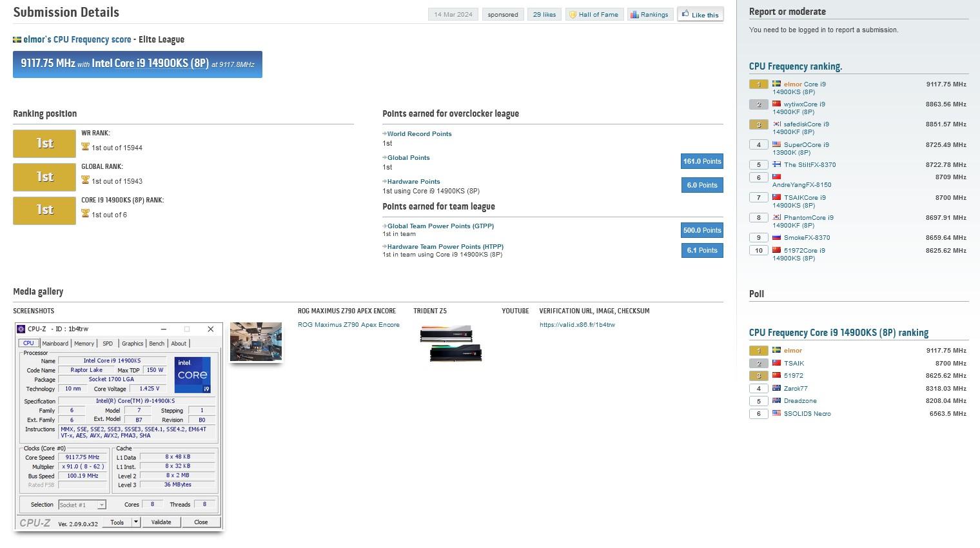Image resolution: width=980 pixels, height=548 pixels.
Task: Click the 6563.5 MHz value in the ranking
Action: [x=948, y=414]
